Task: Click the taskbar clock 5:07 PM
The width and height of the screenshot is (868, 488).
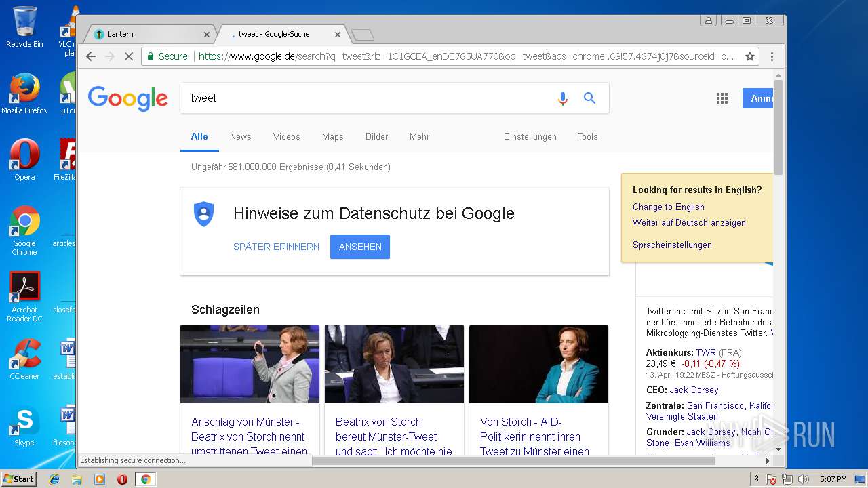Action: point(833,479)
